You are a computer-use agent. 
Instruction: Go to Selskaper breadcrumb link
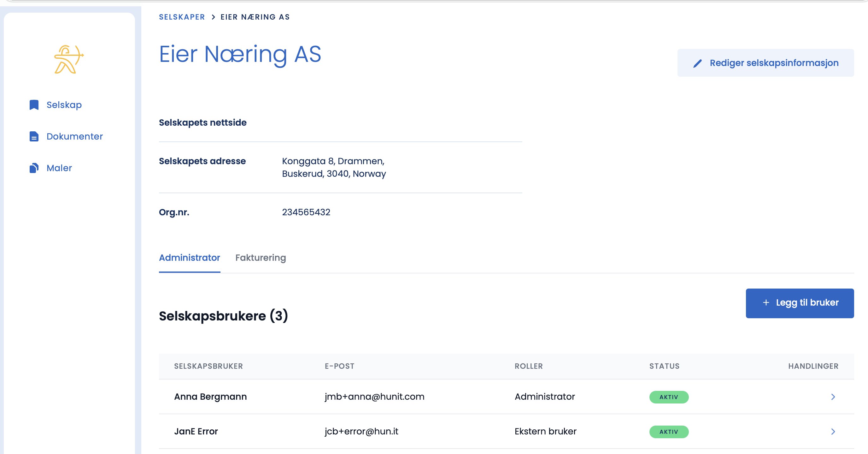182,17
